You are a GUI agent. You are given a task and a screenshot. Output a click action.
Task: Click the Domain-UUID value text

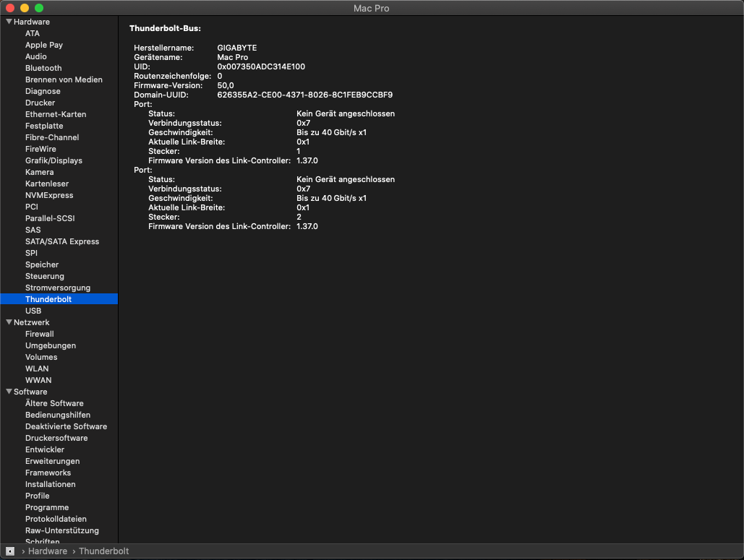pyautogui.click(x=304, y=95)
